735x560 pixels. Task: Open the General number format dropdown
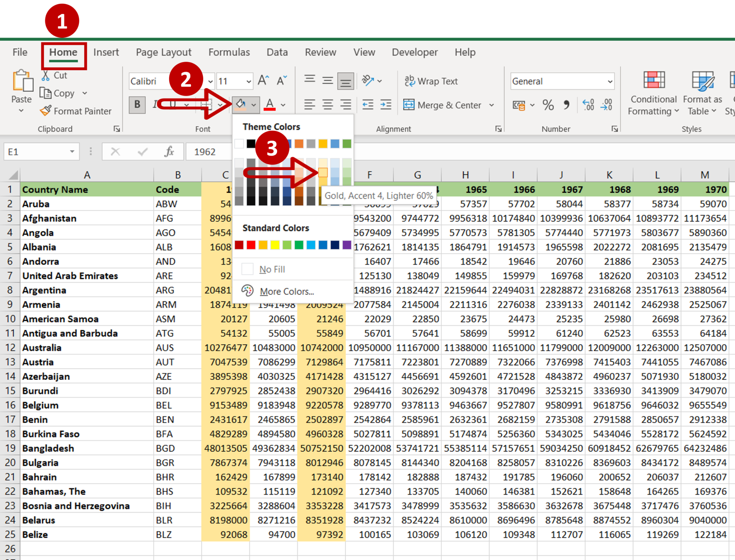(x=610, y=81)
